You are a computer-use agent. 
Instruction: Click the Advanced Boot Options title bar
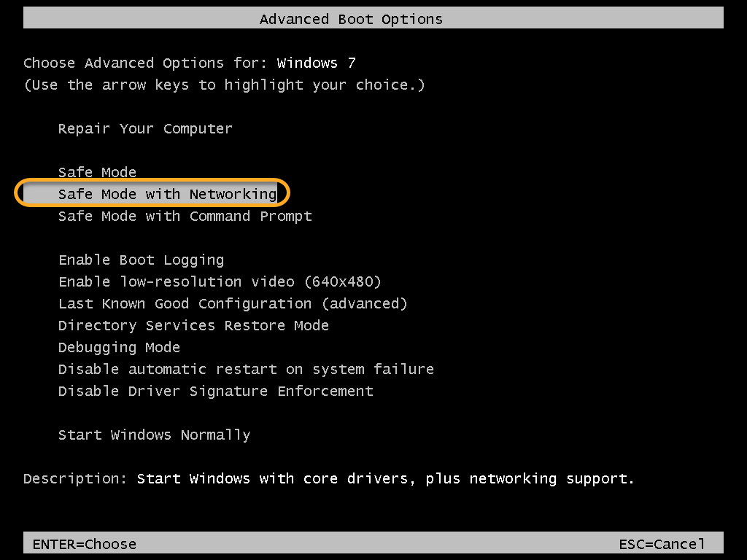click(x=373, y=17)
